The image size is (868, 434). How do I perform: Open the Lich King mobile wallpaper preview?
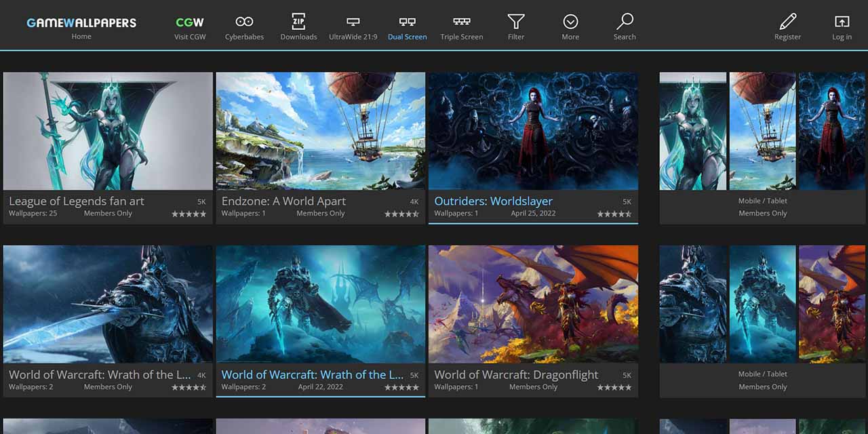693,304
